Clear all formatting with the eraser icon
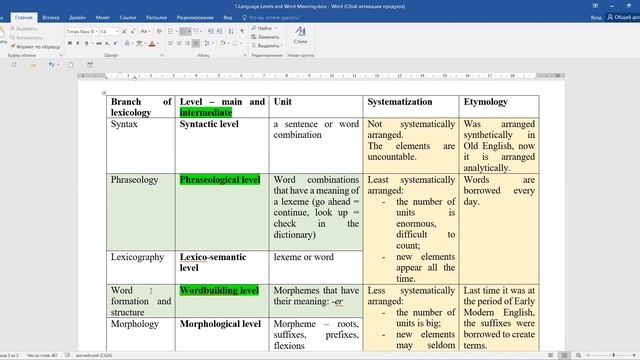The height and width of the screenshot is (360, 640). click(x=159, y=31)
